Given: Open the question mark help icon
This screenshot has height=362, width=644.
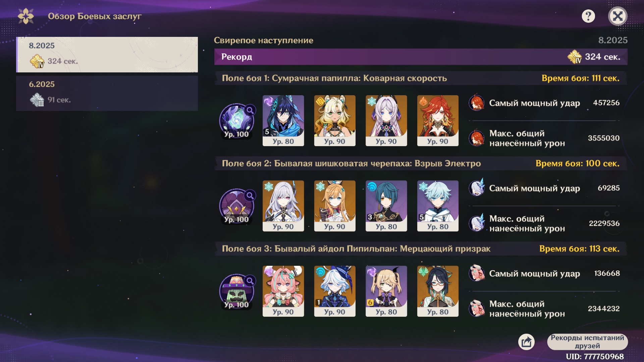Looking at the screenshot, I should [x=588, y=16].
